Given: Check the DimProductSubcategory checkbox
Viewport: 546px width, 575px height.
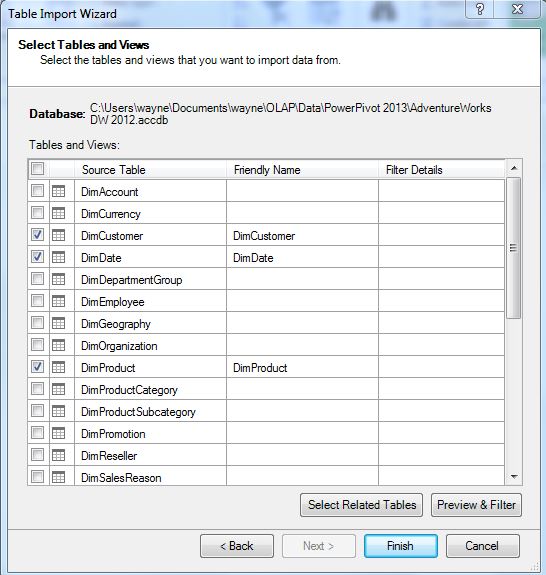Looking at the screenshot, I should pos(37,411).
